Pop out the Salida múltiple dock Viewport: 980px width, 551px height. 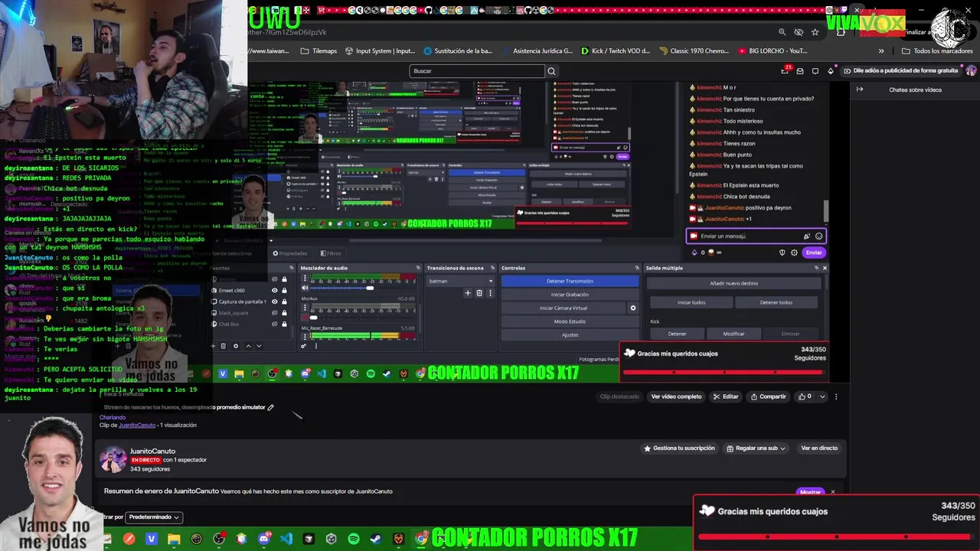[815, 268]
